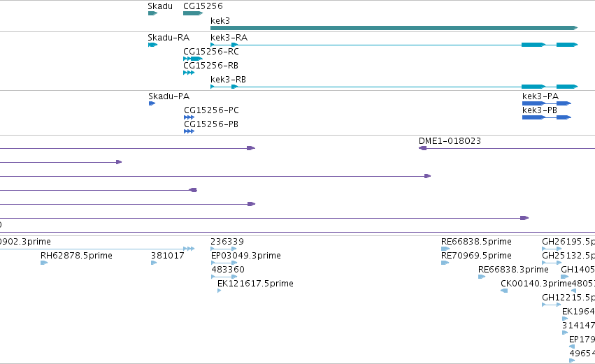Click the CG15256-RB transcript arrows
595x364 pixels.
click(189, 73)
